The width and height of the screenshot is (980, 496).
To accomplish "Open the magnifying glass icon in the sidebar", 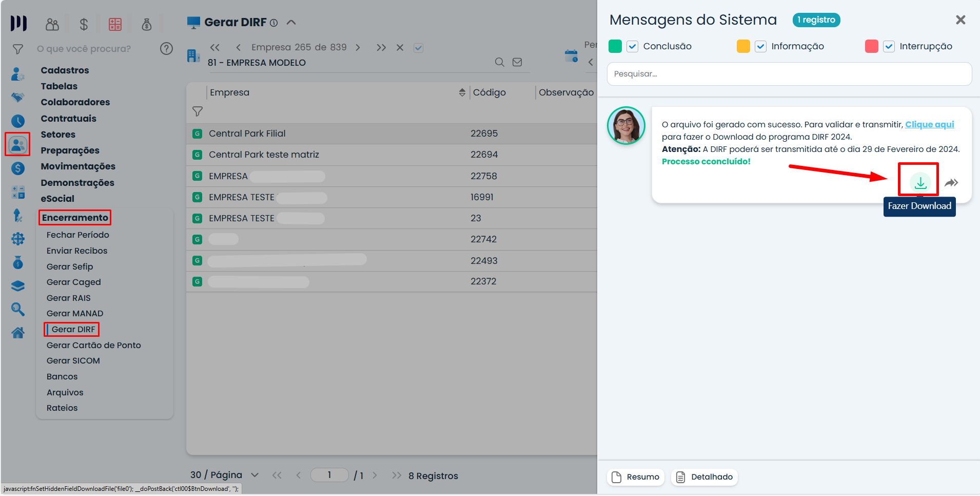I will coord(18,309).
